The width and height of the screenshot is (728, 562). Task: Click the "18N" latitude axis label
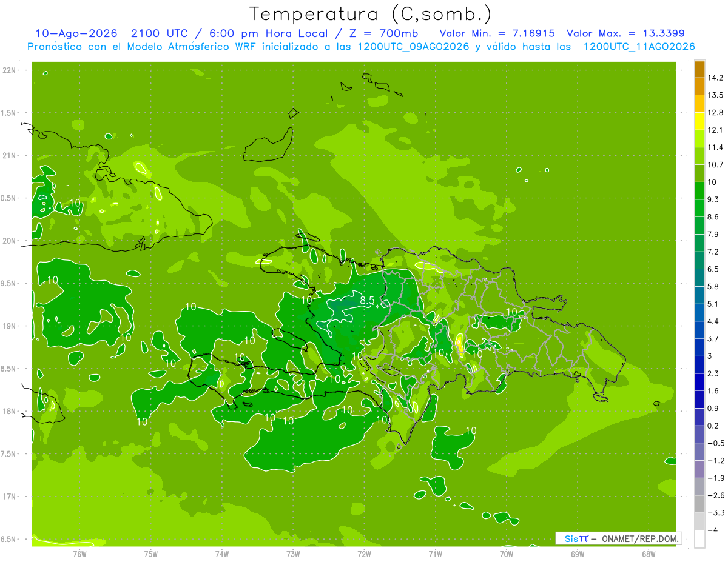pos(9,411)
